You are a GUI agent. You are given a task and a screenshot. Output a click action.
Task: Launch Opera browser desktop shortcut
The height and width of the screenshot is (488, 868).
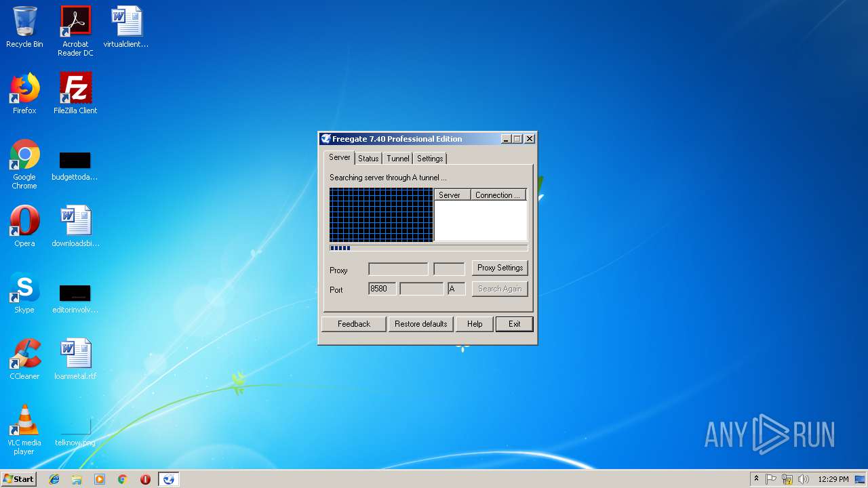(24, 226)
